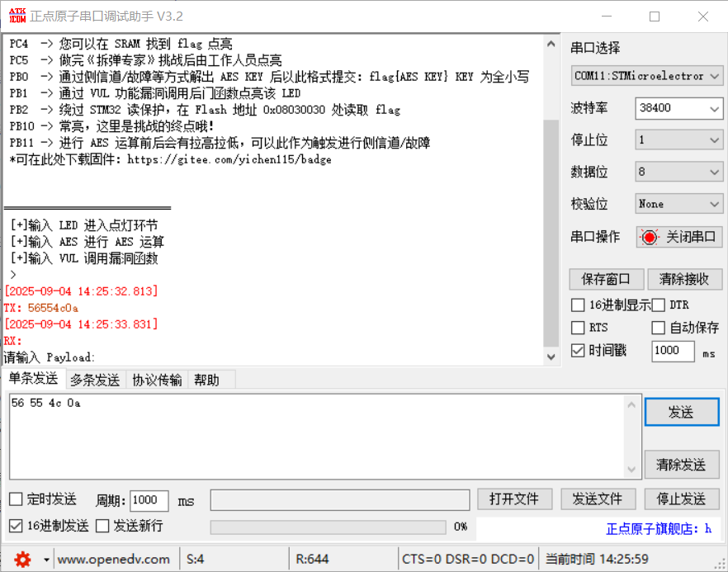Uncheck the 时间戳 checkbox
The width and height of the screenshot is (728, 572).
tap(578, 351)
